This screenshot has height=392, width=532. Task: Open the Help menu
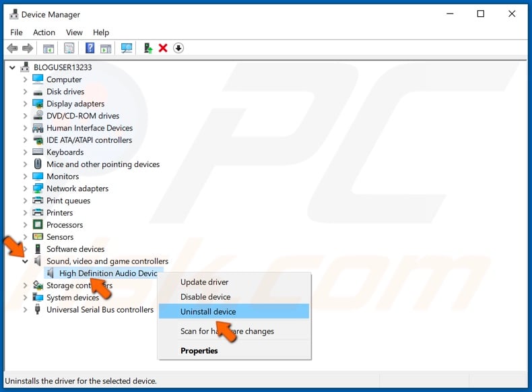pyautogui.click(x=101, y=32)
